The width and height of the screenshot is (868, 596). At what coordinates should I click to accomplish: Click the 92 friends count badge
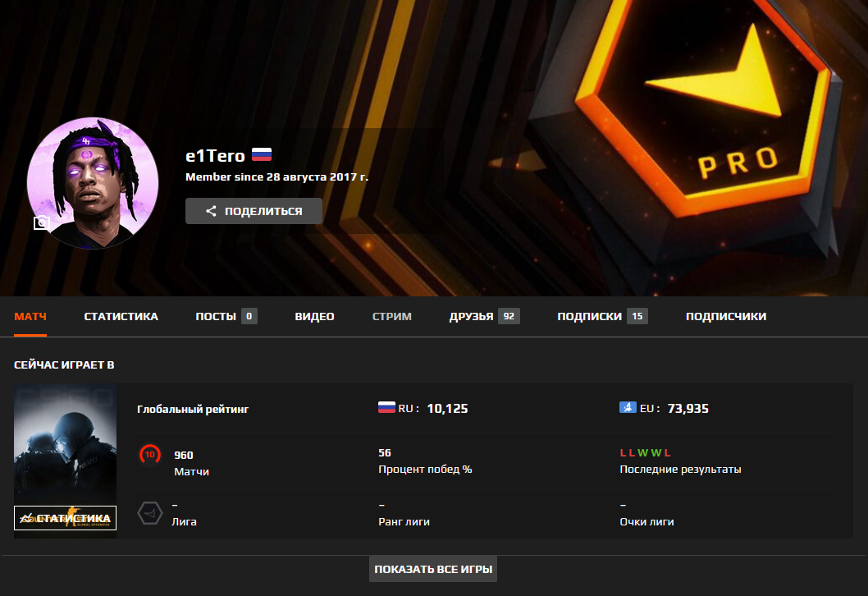[x=509, y=316]
